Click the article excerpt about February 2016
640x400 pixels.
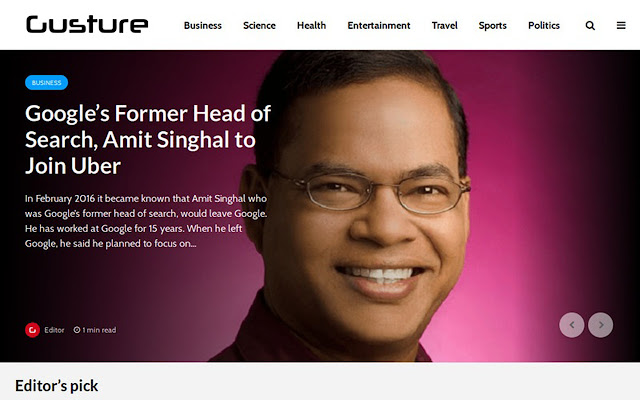point(146,221)
